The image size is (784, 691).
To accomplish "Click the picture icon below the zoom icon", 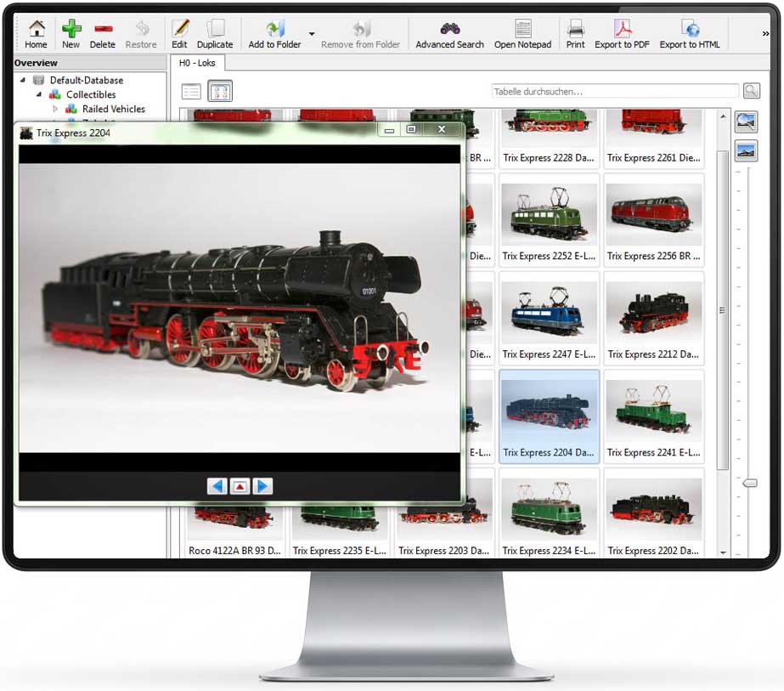I will 746,151.
